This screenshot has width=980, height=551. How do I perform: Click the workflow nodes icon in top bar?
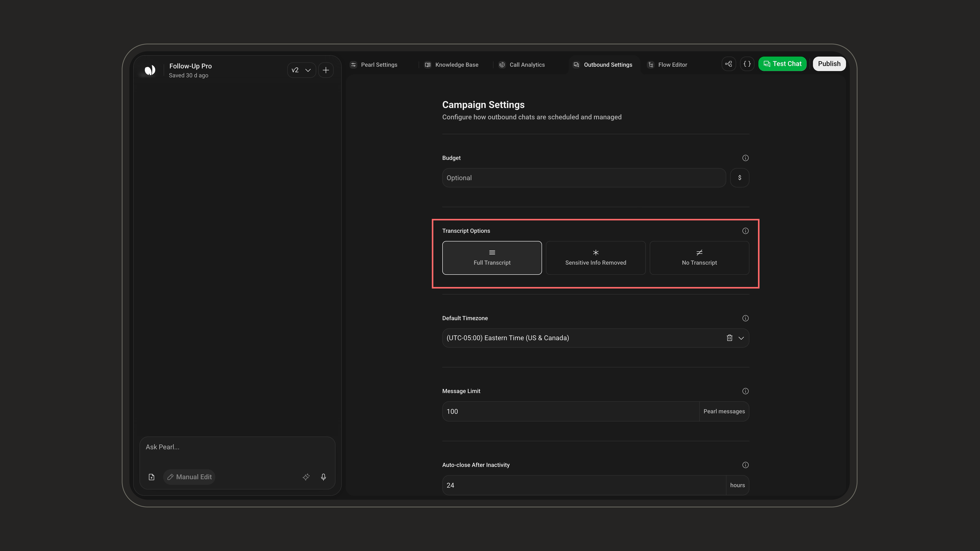coord(728,64)
